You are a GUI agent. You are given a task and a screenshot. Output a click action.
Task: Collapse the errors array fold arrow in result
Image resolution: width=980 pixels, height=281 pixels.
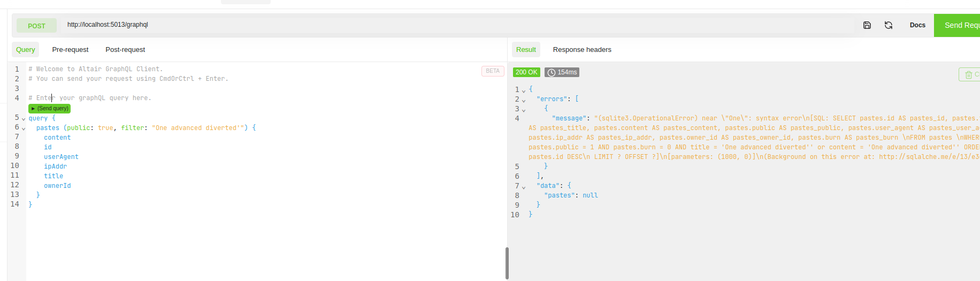coord(524,100)
